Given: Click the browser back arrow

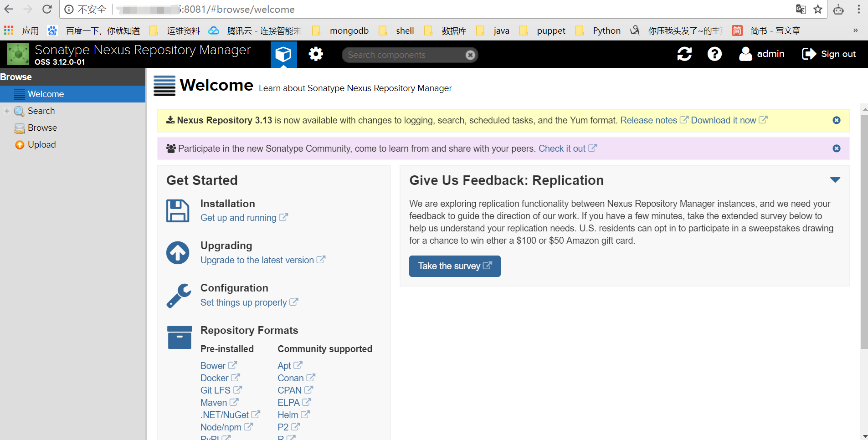Looking at the screenshot, I should click(9, 9).
